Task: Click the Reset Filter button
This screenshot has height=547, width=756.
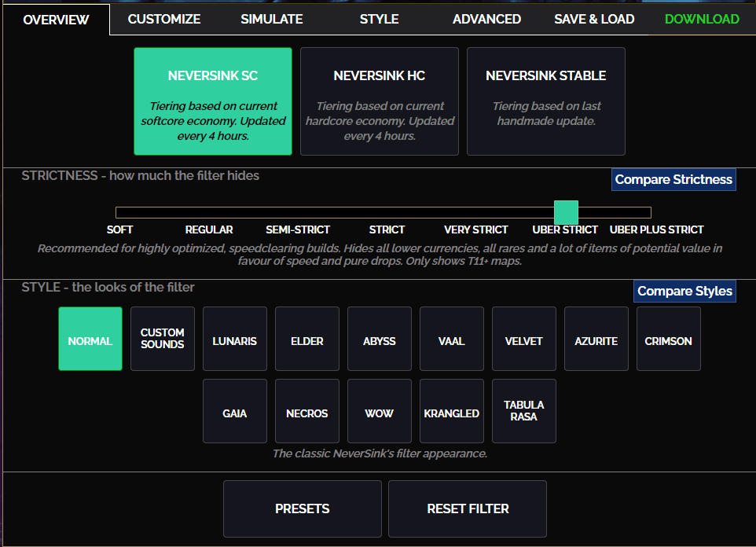Action: (468, 508)
